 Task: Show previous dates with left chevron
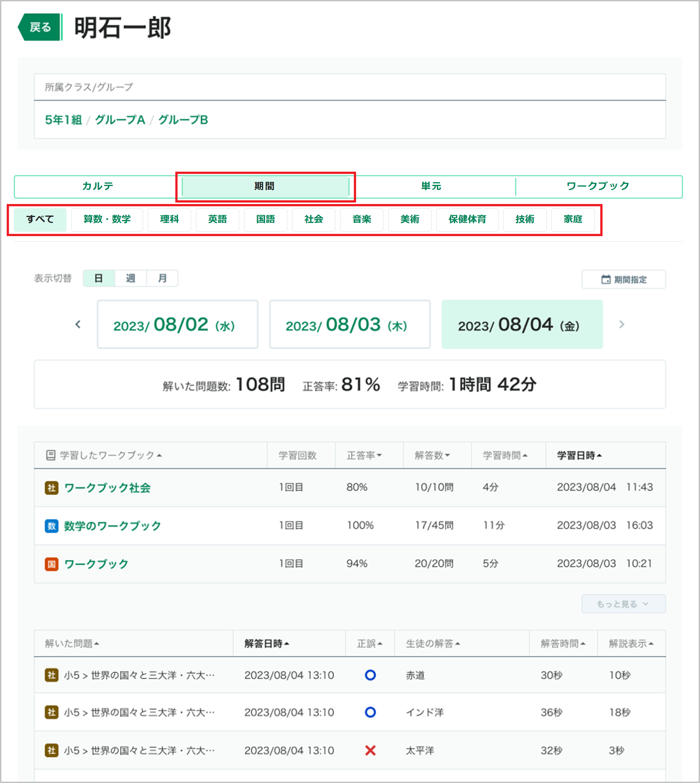(x=78, y=324)
